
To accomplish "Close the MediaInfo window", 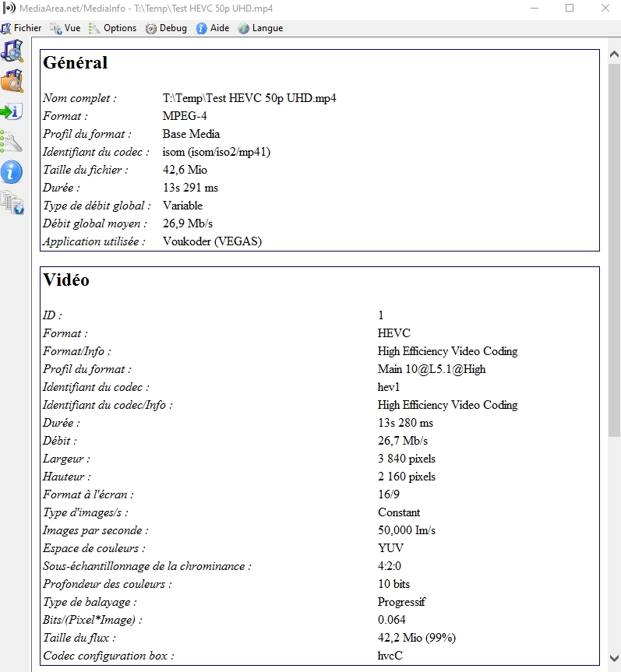I will click(x=605, y=8).
